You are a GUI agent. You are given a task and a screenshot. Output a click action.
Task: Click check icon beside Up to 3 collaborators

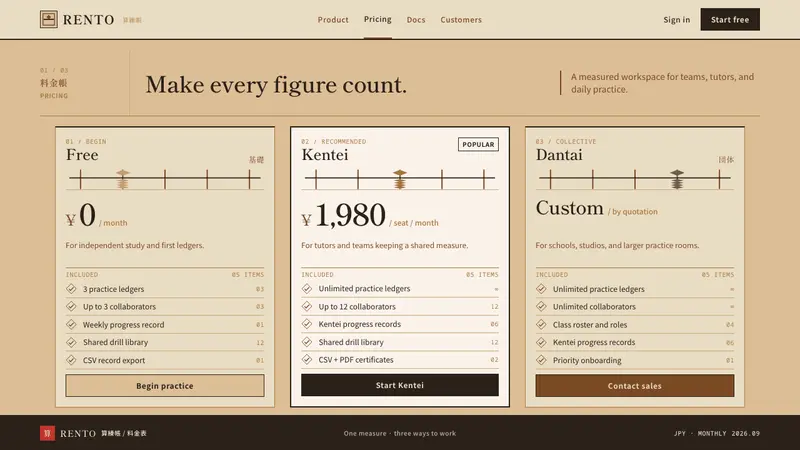pos(71,307)
